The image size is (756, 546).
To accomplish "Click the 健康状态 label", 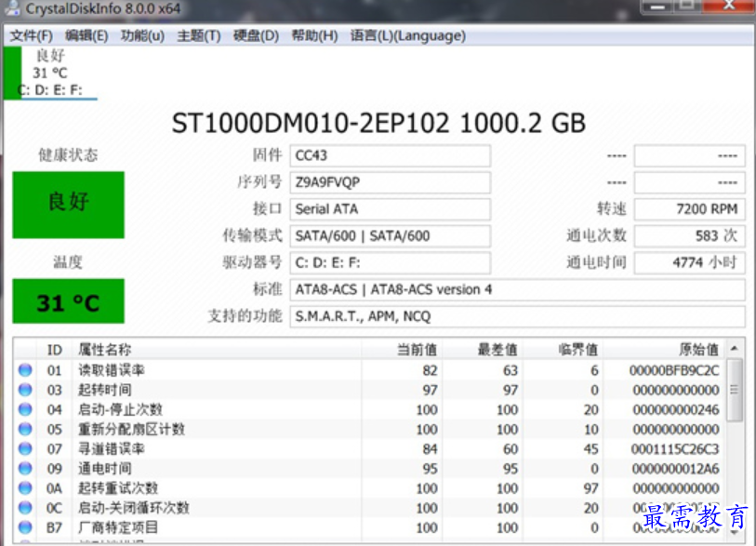I will (x=68, y=155).
